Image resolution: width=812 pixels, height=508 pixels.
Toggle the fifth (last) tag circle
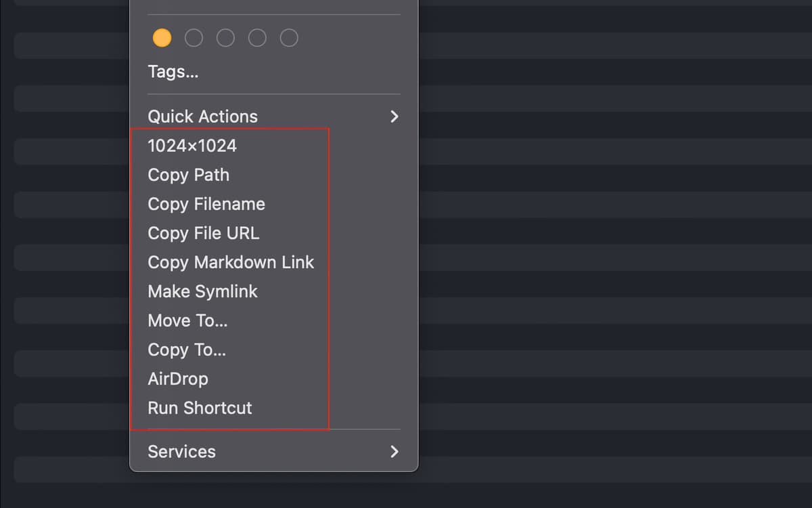(x=289, y=38)
